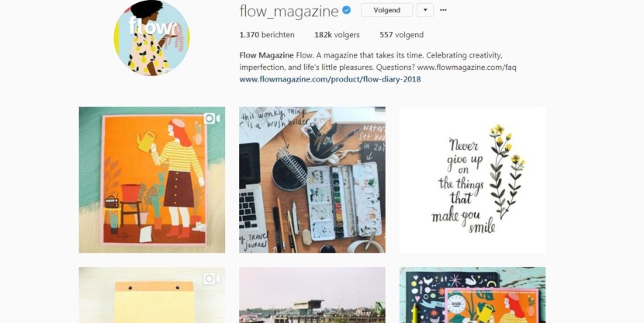Click the blue verified badge icon
Viewport: 644px width, 323px height.
(347, 10)
